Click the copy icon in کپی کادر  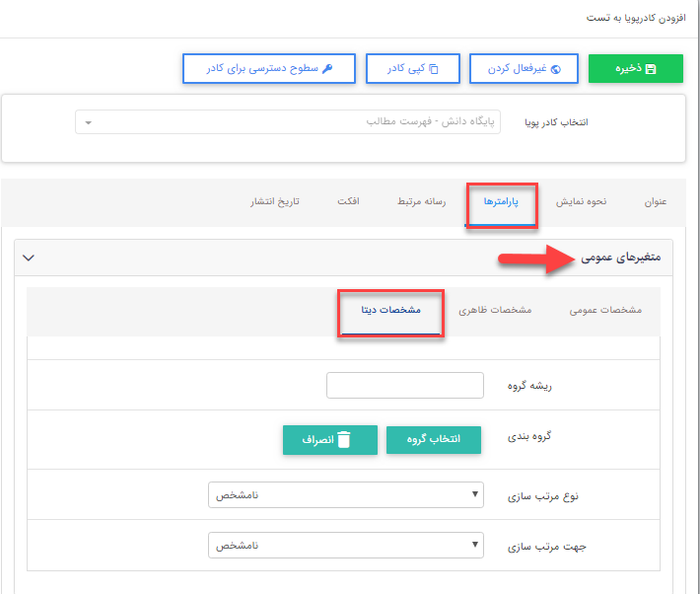click(434, 69)
